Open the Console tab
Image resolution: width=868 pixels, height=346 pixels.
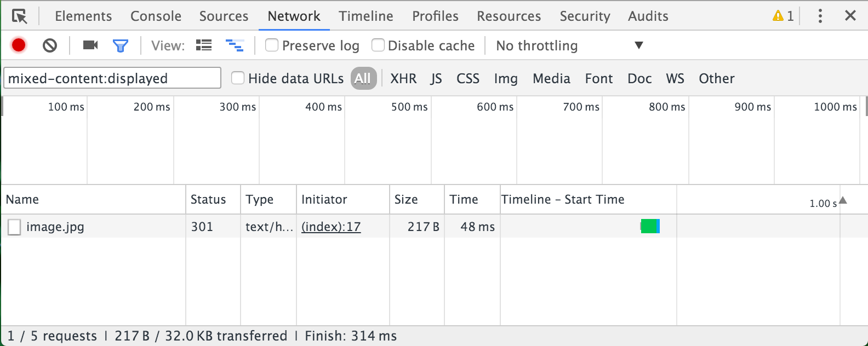pyautogui.click(x=156, y=16)
